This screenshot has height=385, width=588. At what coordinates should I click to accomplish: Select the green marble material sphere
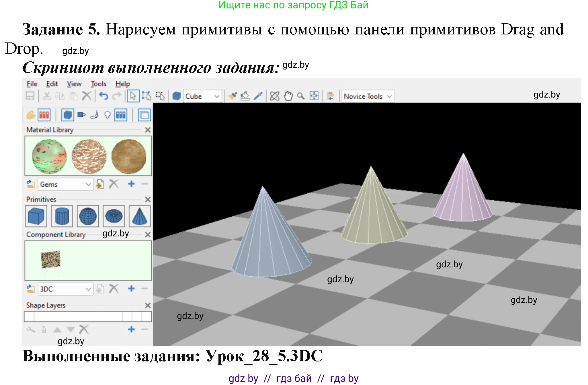[49, 156]
